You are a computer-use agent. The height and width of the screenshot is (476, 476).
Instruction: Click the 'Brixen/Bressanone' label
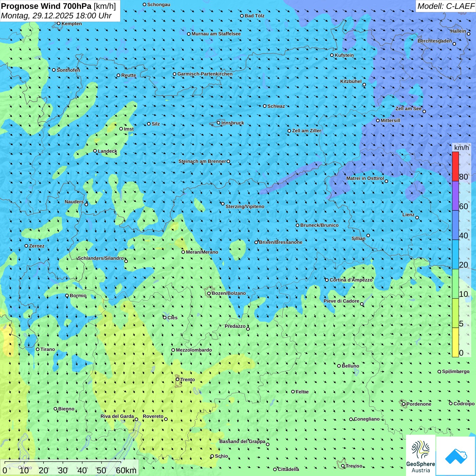tap(280, 242)
